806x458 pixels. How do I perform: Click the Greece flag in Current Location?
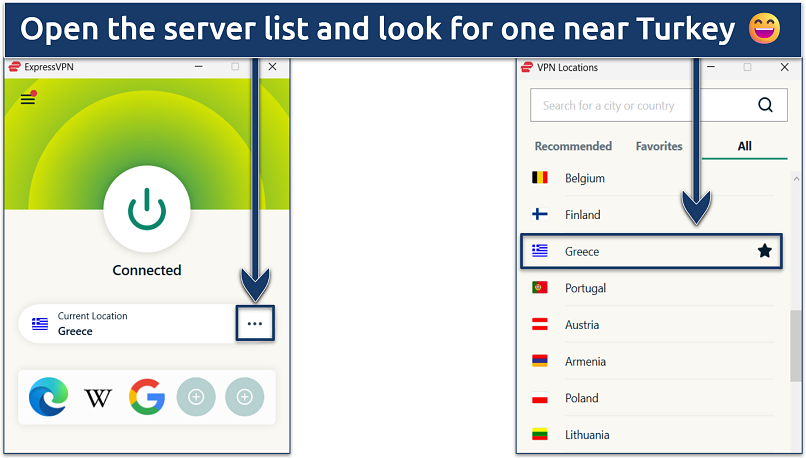pyautogui.click(x=40, y=324)
